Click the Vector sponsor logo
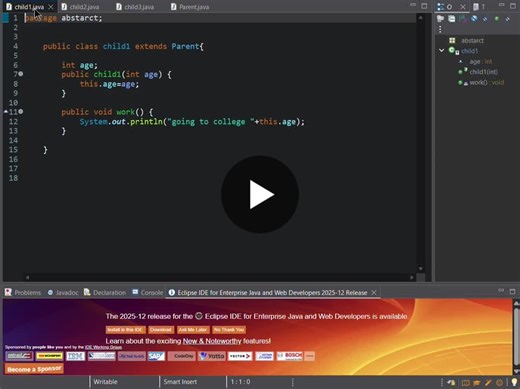Screen dimensions: 520x389 [x=240, y=356]
